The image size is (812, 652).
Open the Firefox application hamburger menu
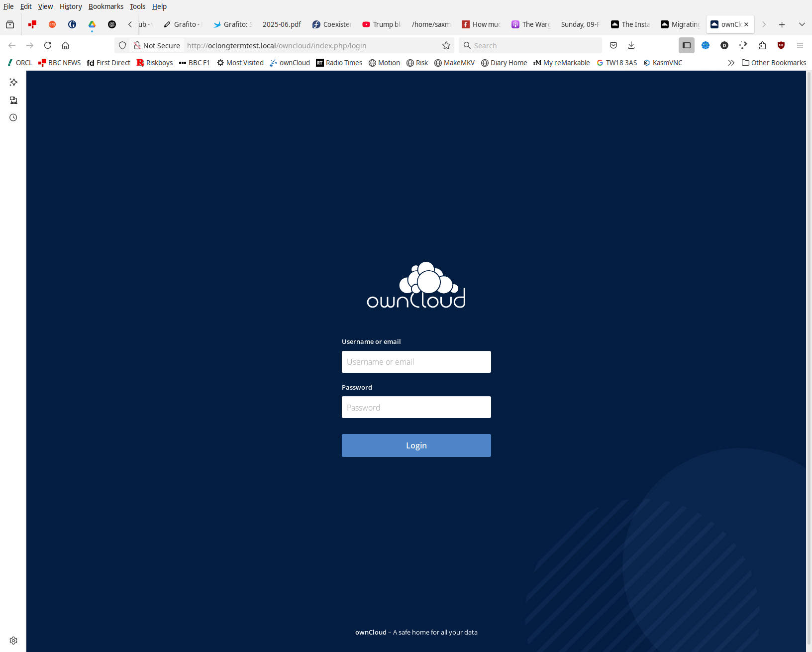[x=800, y=45]
